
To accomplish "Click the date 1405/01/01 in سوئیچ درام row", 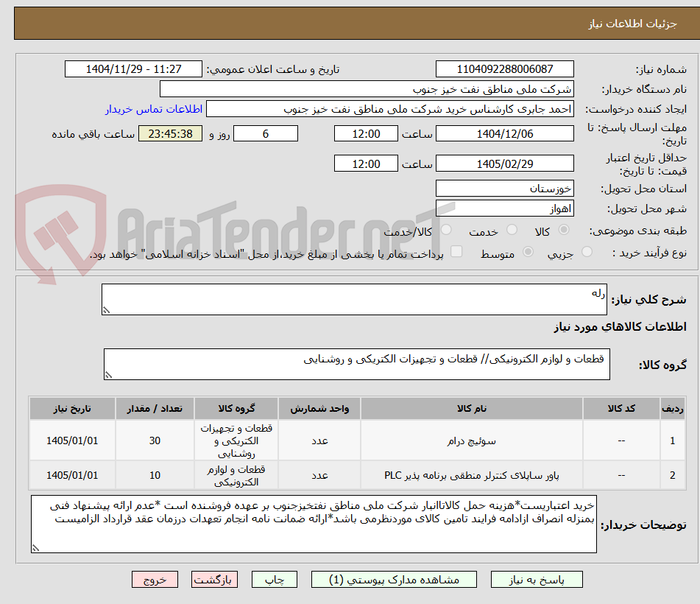I will point(72,440).
